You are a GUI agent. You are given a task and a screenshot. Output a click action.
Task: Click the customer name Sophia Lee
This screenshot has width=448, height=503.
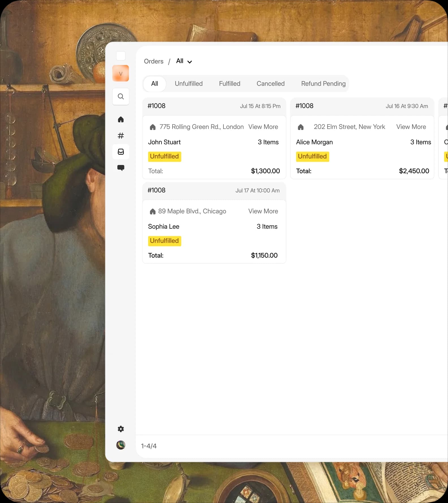point(164,227)
